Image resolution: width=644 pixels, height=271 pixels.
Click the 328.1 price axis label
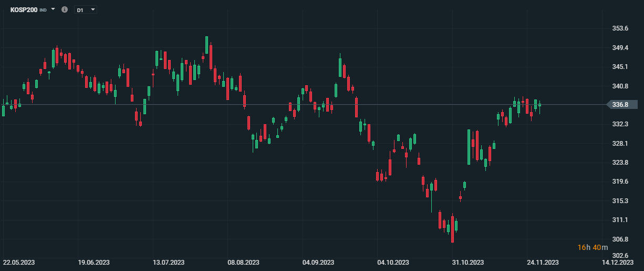[620, 144]
